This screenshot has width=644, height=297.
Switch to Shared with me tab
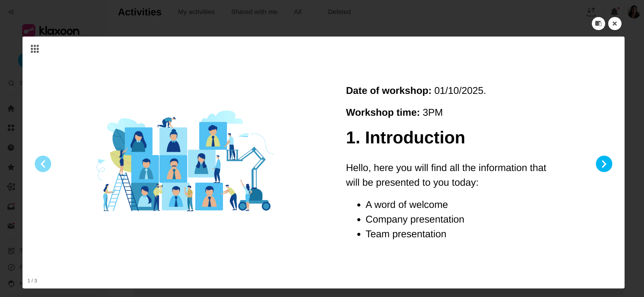254,12
